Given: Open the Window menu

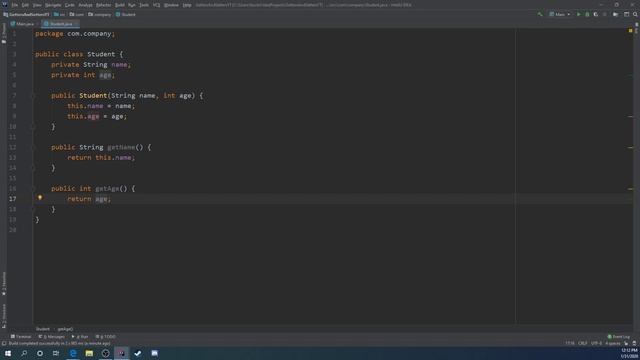Looking at the screenshot, I should (x=171, y=5).
